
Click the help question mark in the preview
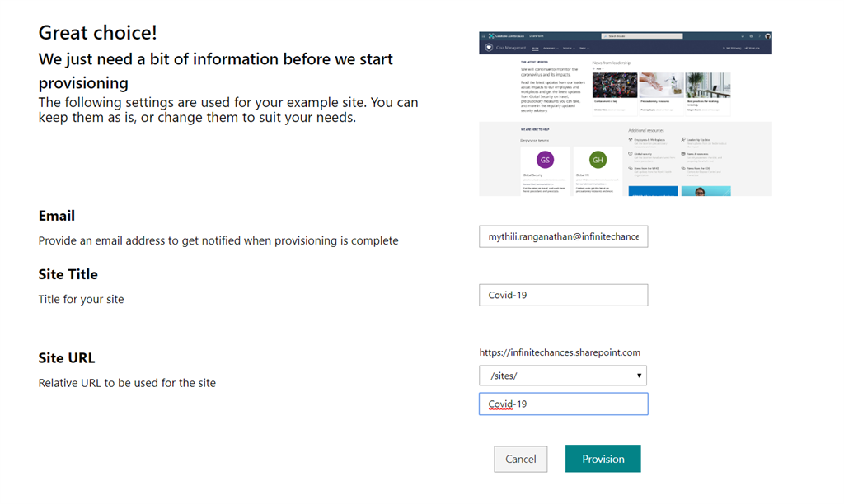pyautogui.click(x=759, y=36)
